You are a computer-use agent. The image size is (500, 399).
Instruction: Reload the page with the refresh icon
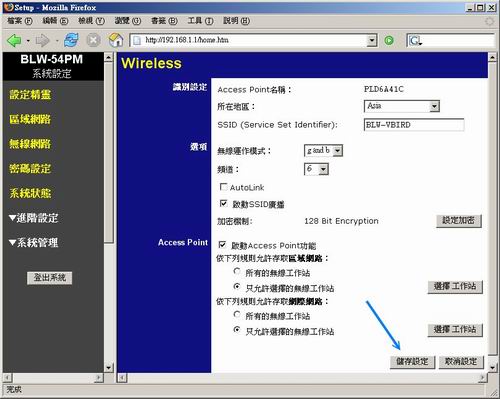tap(71, 40)
